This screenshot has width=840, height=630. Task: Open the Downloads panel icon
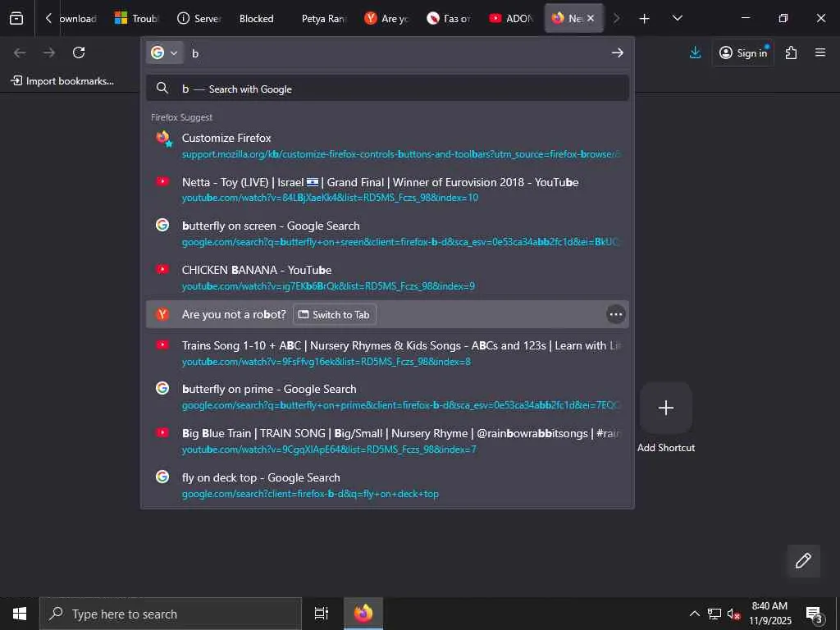(696, 52)
